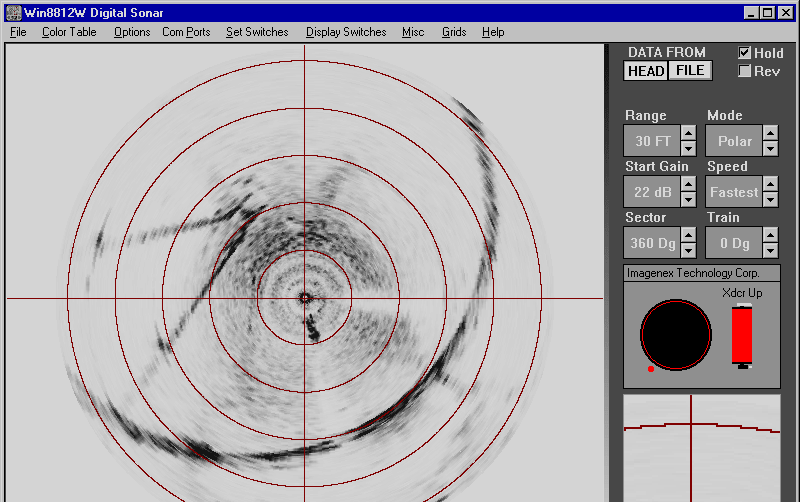The height and width of the screenshot is (502, 800).
Task: Click the 22 dB start gain field
Action: click(653, 192)
